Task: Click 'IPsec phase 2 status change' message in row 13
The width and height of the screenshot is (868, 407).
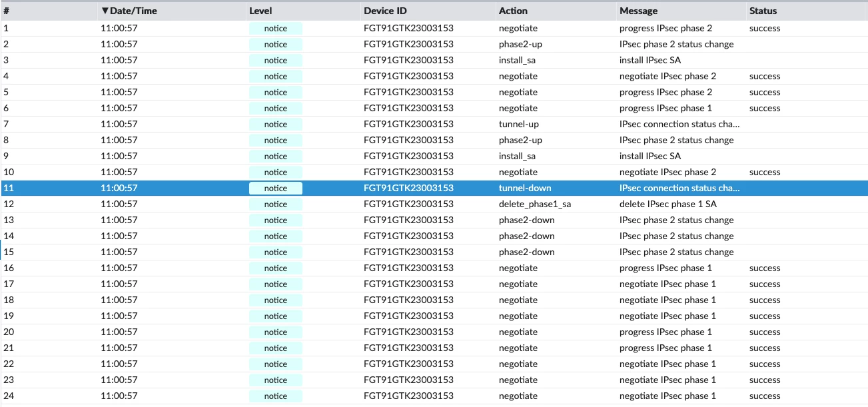Action: pyautogui.click(x=676, y=220)
